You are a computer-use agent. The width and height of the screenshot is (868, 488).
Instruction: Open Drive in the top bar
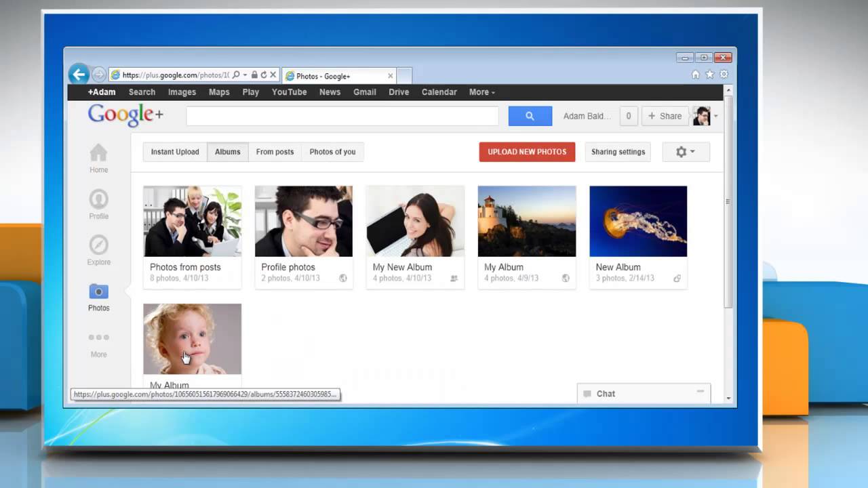pyautogui.click(x=399, y=92)
